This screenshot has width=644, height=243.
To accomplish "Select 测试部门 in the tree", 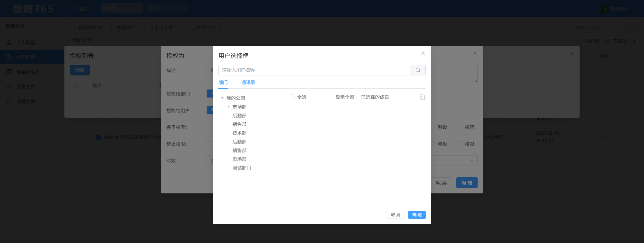I will pyautogui.click(x=242, y=168).
